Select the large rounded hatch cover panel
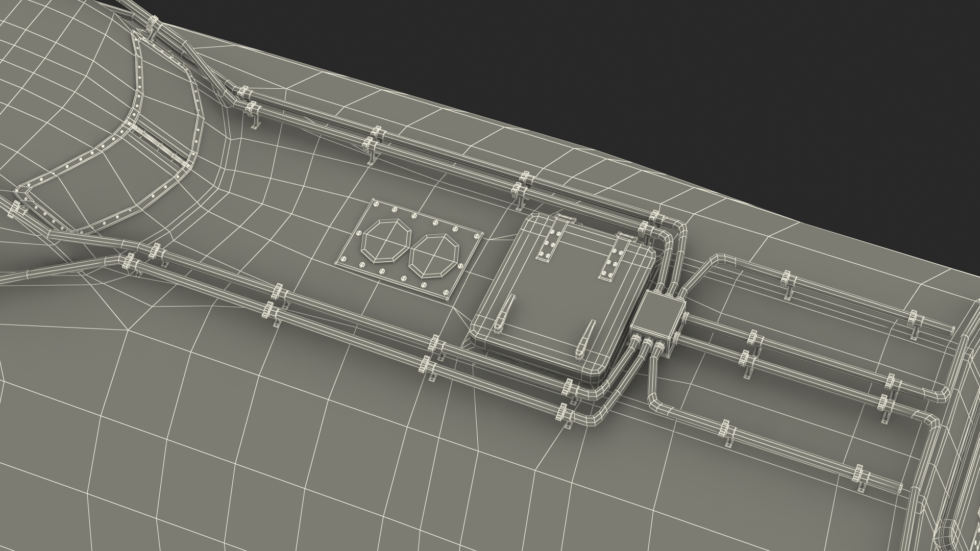The height and width of the screenshot is (551, 980). pos(562,298)
